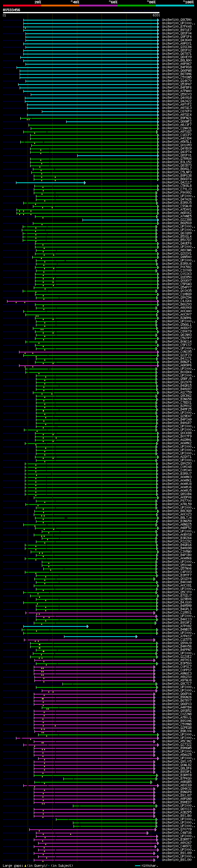
Task: Click the label UniRef100_A1CT59
Action: 177,393
